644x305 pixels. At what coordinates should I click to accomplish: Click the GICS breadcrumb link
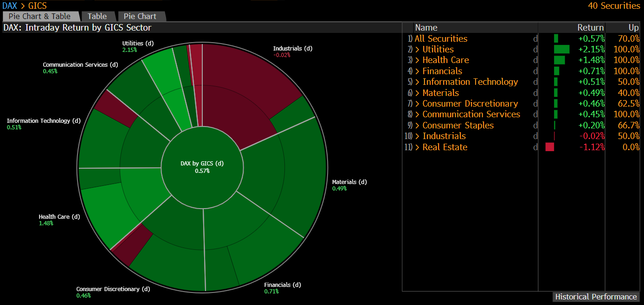pyautogui.click(x=38, y=6)
